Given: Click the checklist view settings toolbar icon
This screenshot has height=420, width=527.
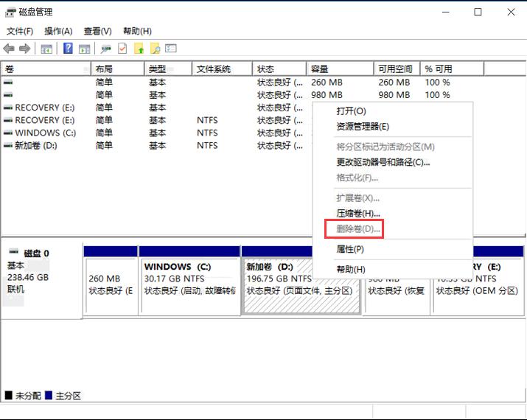Looking at the screenshot, I should point(171,49).
